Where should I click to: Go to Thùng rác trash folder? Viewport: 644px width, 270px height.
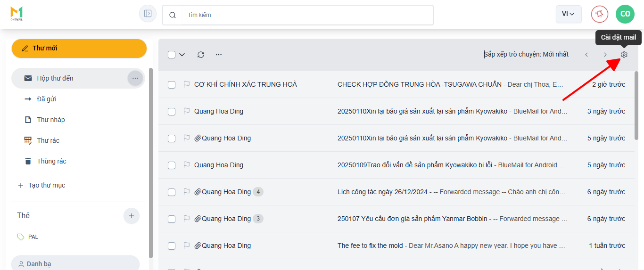51,161
